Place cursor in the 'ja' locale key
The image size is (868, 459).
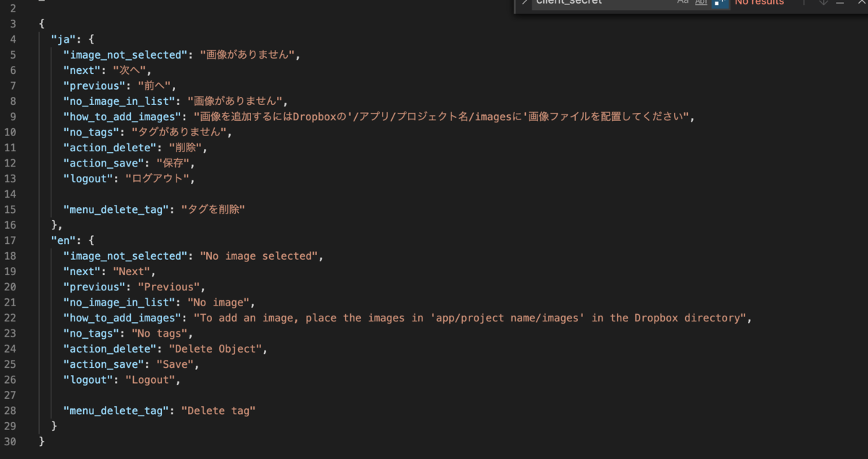point(63,38)
